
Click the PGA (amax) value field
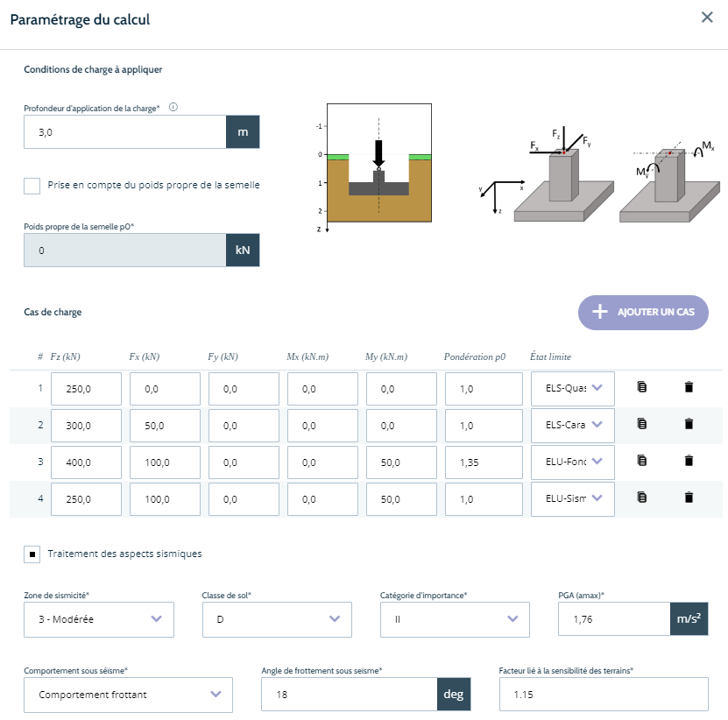pos(614,619)
